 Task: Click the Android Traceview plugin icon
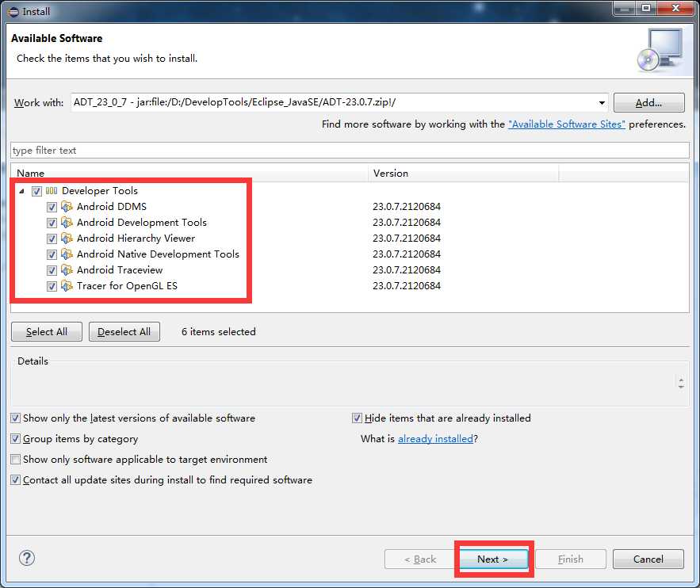pos(67,270)
